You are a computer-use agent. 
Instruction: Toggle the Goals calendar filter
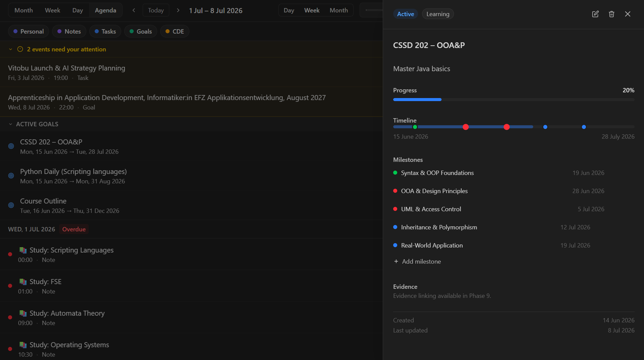click(x=141, y=31)
